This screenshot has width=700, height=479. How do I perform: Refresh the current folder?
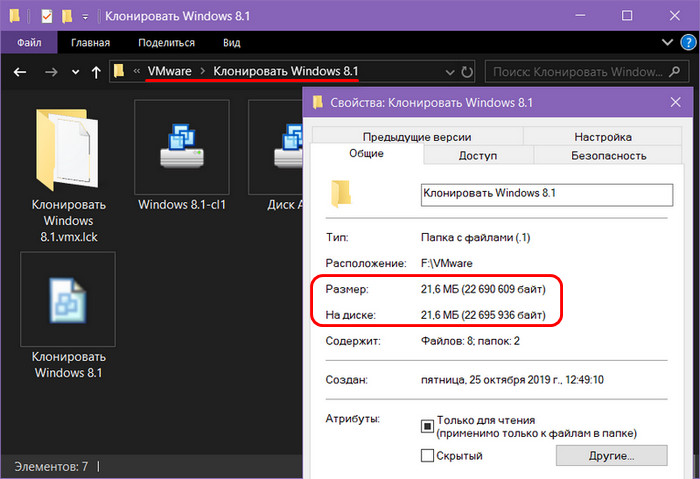(x=467, y=72)
